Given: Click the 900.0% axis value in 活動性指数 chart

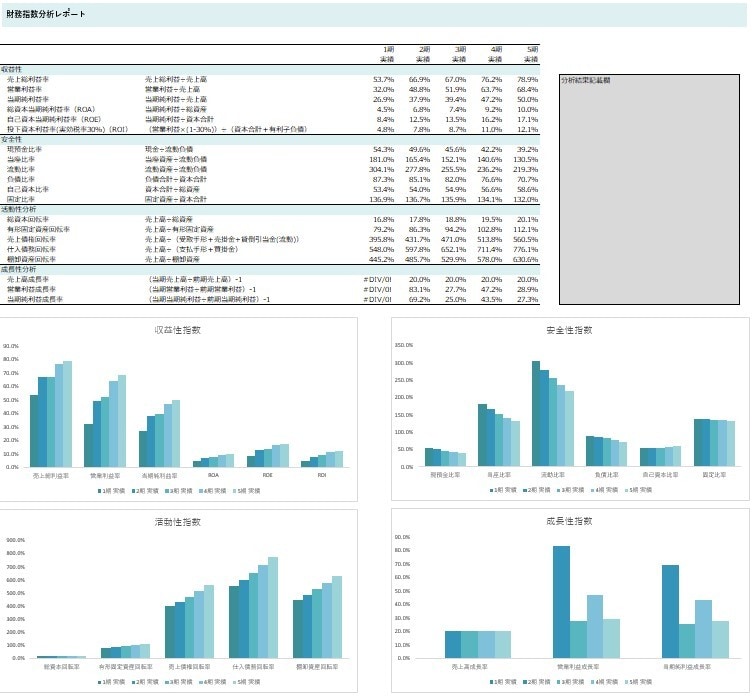Looking at the screenshot, I should tap(15, 541).
